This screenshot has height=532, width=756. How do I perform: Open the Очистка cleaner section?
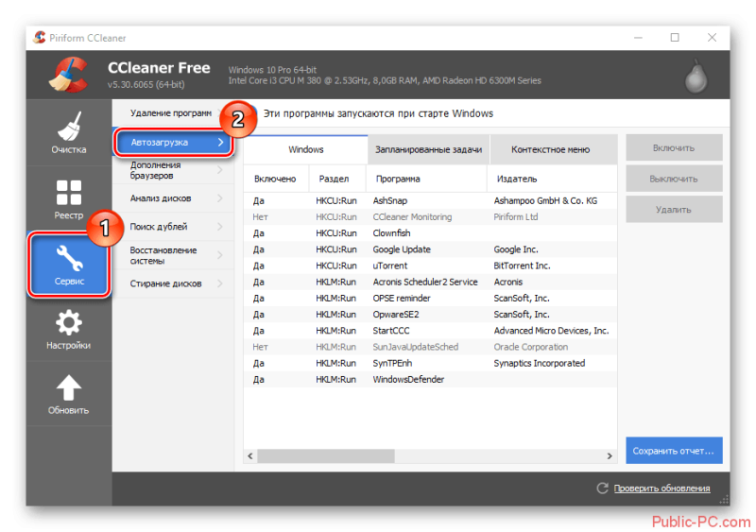tap(69, 132)
